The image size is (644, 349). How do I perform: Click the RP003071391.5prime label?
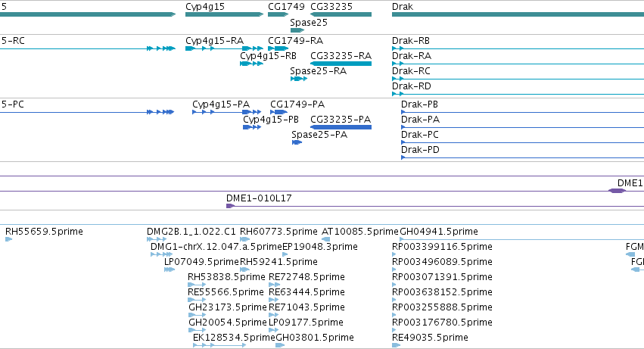442,277
